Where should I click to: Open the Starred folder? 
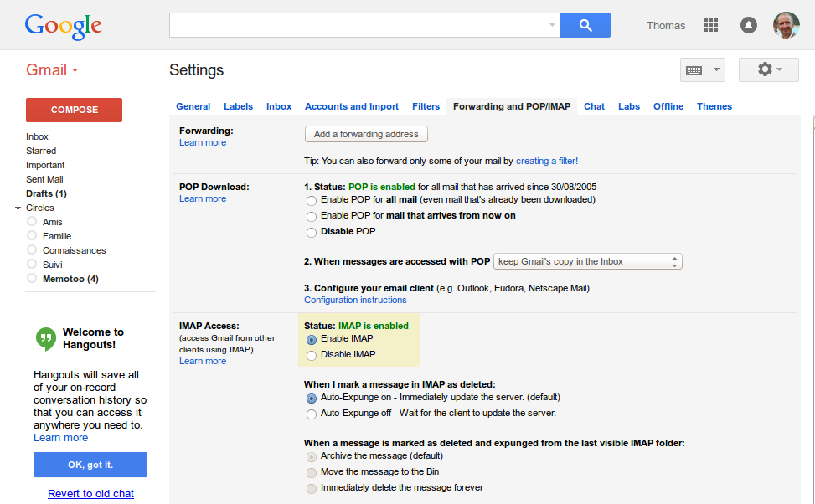(41, 151)
